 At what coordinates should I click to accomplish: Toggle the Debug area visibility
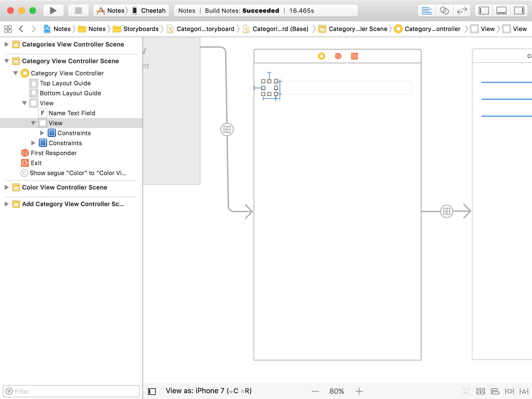(502, 11)
